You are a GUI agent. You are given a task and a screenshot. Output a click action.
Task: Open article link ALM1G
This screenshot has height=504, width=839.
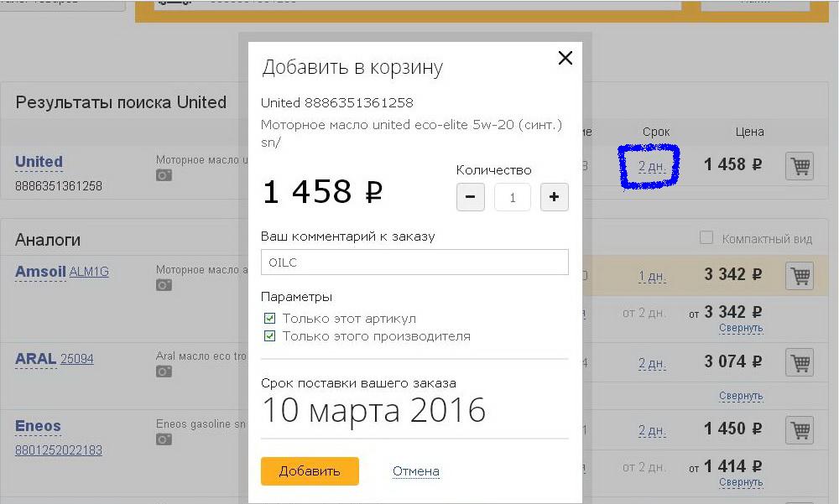(x=89, y=273)
